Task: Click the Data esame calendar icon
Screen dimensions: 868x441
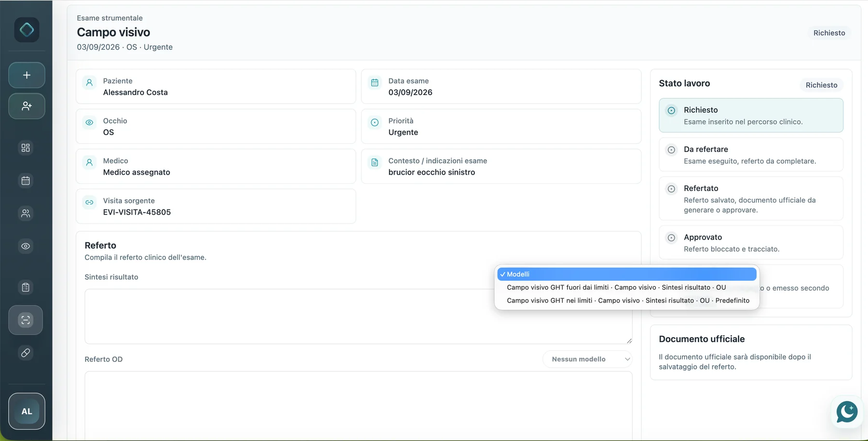Action: tap(375, 83)
